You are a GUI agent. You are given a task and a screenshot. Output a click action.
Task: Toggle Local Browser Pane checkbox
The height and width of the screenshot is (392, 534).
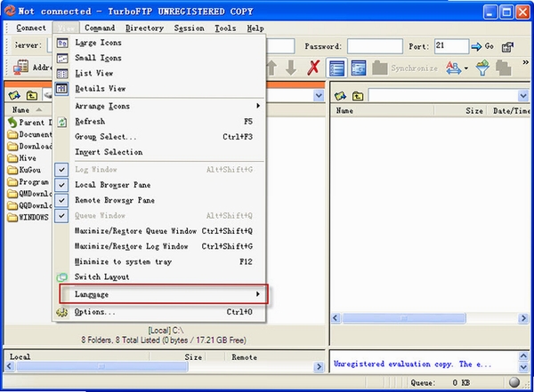click(61, 185)
